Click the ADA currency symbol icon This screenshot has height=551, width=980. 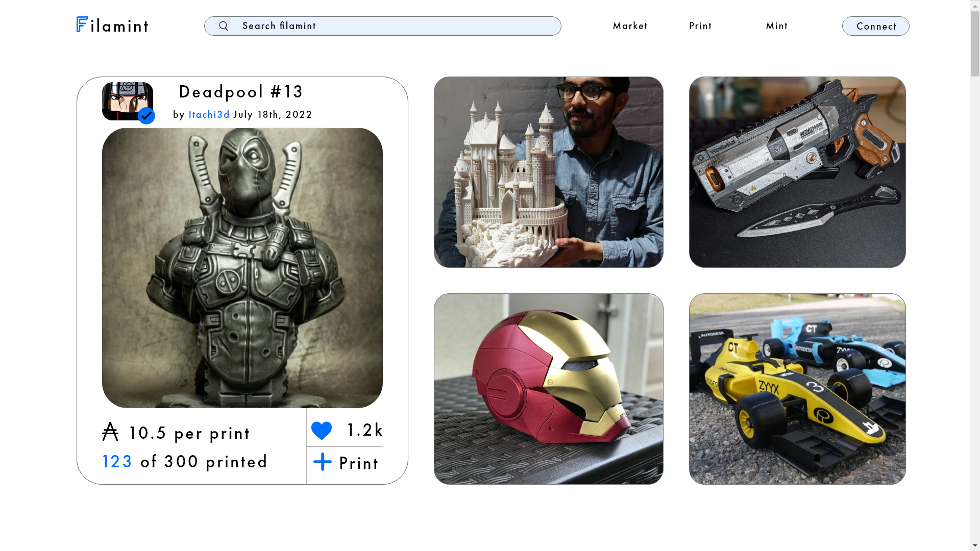110,432
